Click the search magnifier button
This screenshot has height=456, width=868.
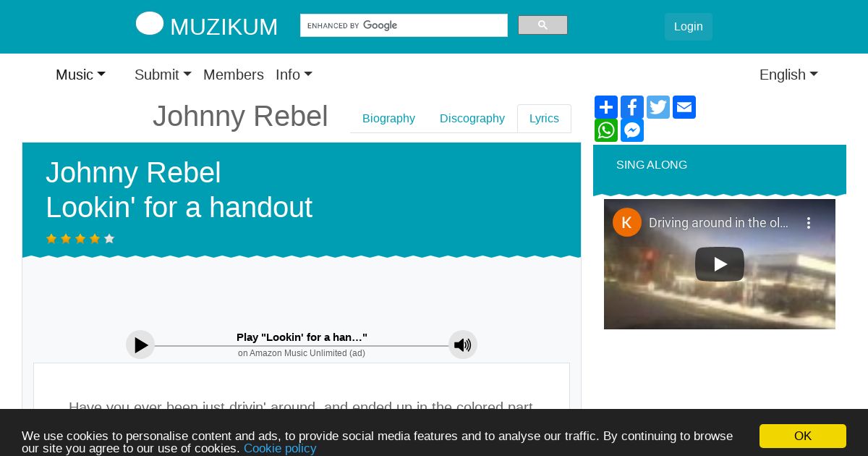(x=542, y=25)
